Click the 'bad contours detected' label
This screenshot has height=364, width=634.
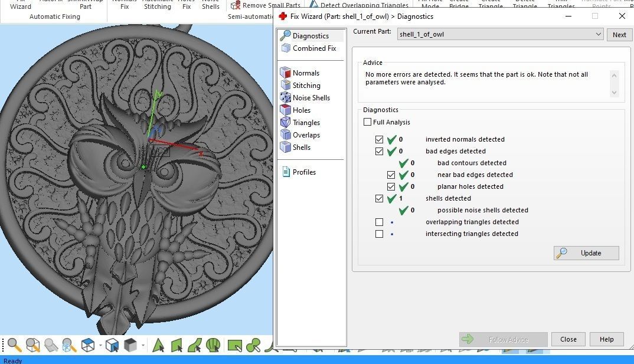click(x=472, y=163)
